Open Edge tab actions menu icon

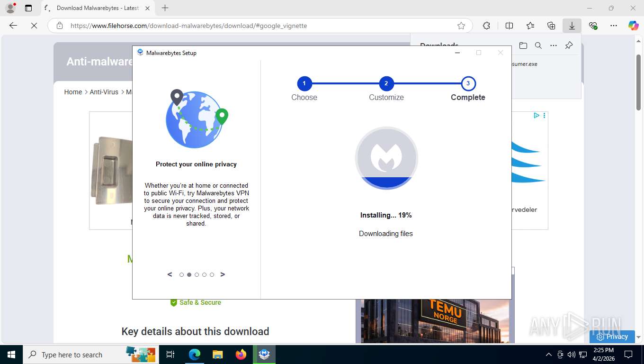pyautogui.click(x=28, y=8)
